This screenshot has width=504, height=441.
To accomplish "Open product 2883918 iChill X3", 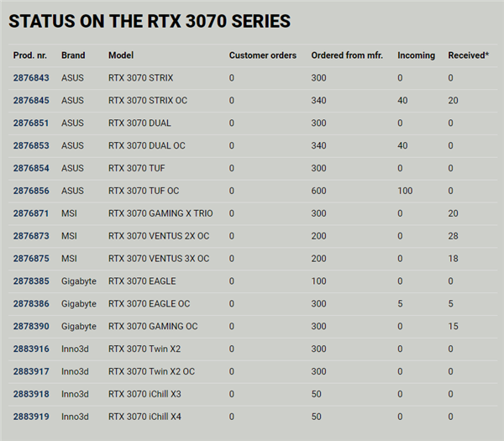I will pos(30,394).
